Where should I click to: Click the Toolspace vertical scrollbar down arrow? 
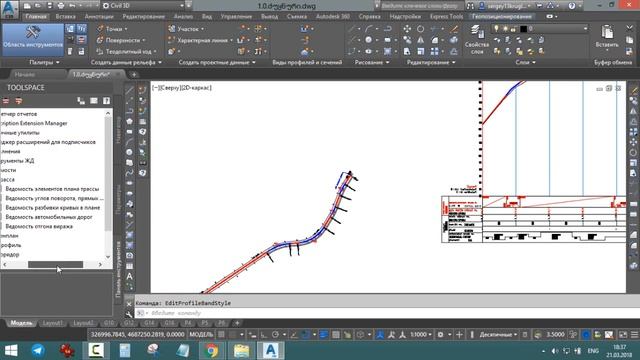(108, 257)
